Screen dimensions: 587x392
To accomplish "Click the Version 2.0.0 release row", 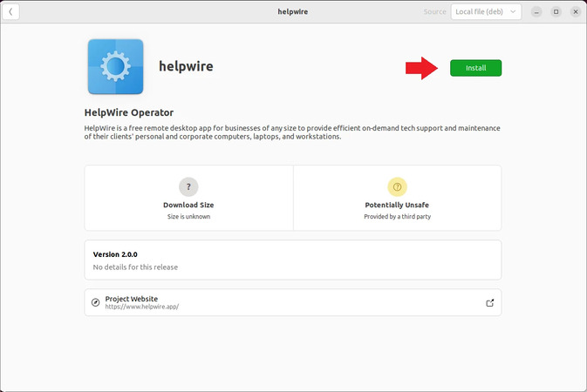I will tap(293, 260).
